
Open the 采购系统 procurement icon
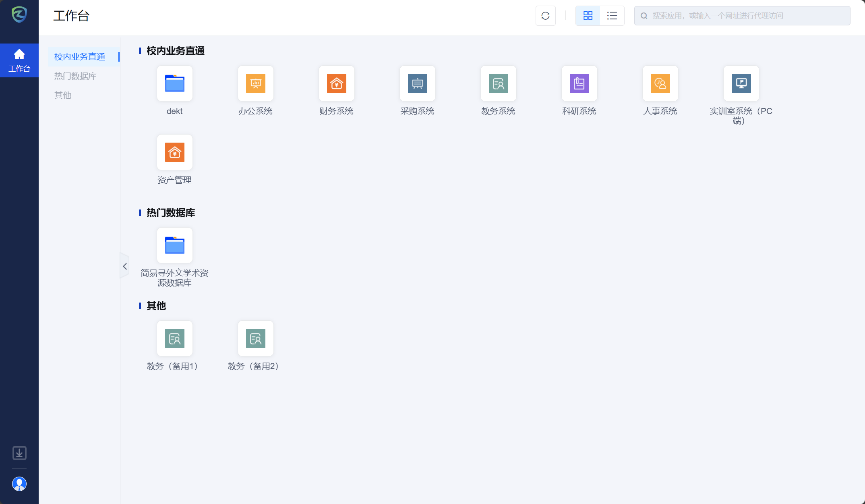pos(418,84)
